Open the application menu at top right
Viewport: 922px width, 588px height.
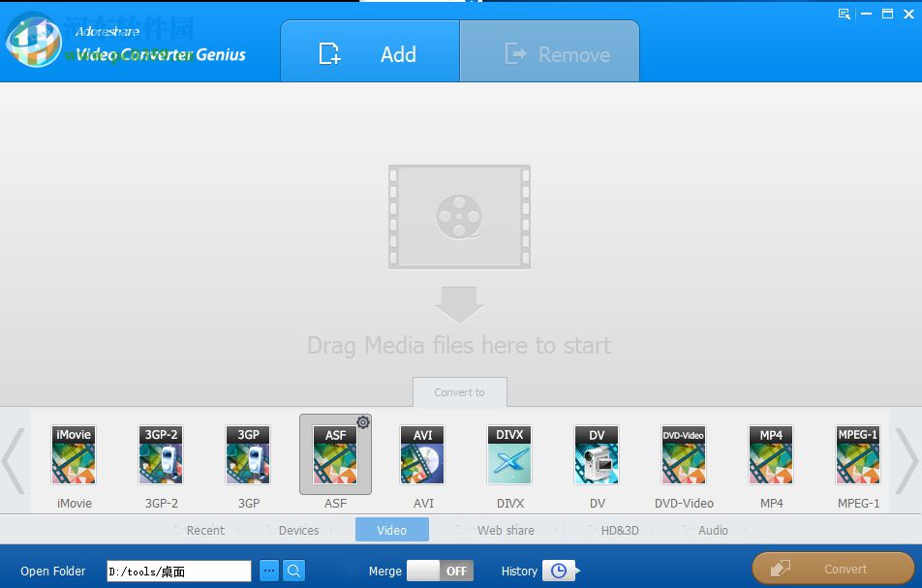tap(842, 15)
